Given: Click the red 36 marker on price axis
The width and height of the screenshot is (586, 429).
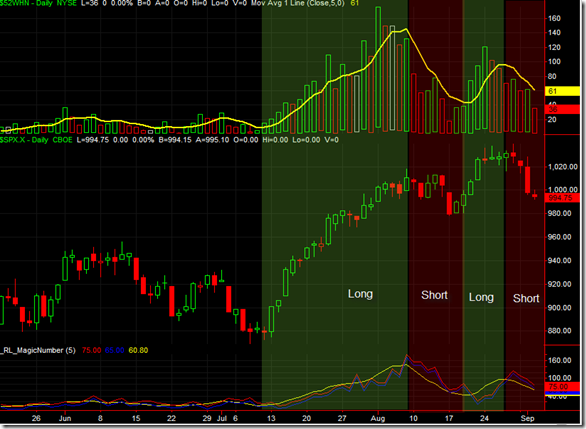Looking at the screenshot, I should (562, 109).
